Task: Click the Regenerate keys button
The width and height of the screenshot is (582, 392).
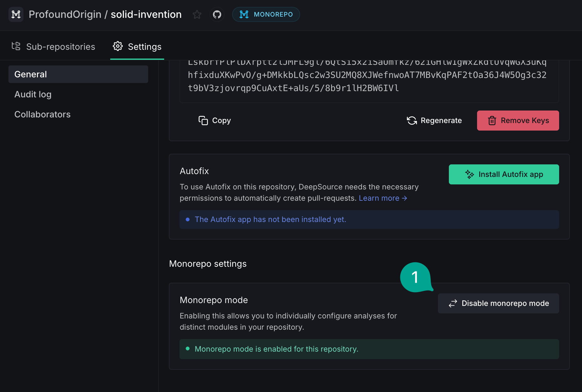Action: click(434, 121)
